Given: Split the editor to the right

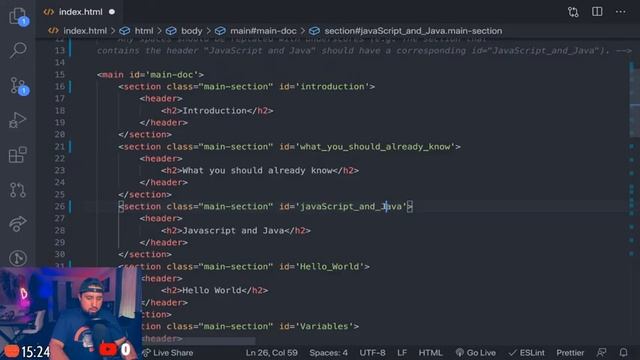Looking at the screenshot, I should click(x=597, y=11).
